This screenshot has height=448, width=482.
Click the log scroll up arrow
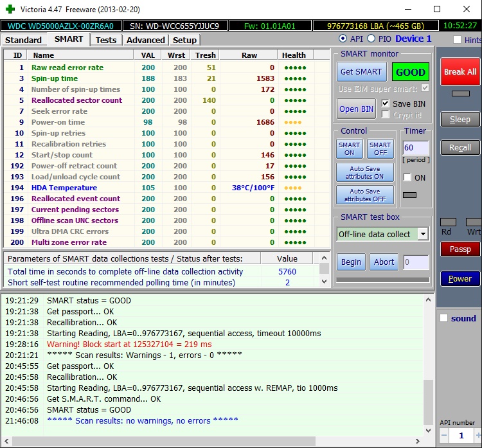428,300
